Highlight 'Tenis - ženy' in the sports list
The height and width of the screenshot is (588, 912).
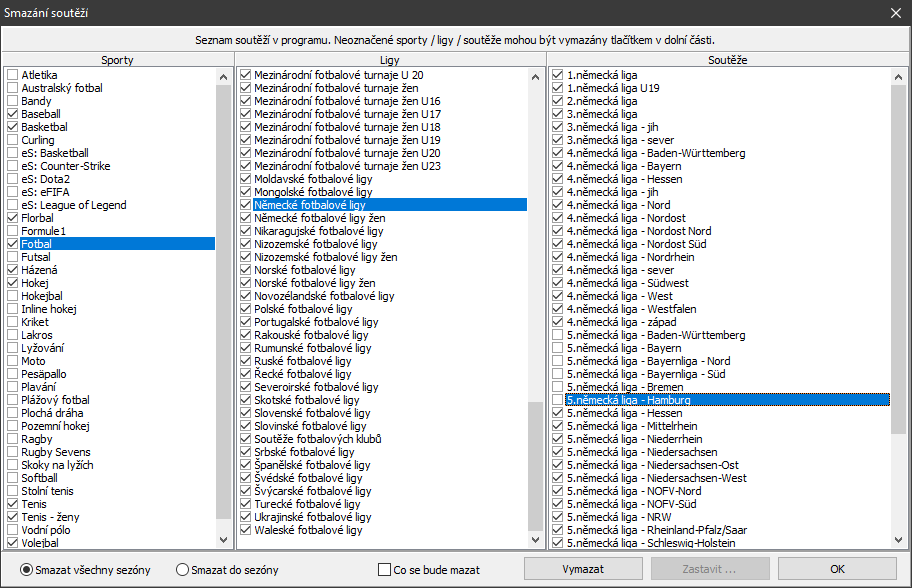(52, 517)
